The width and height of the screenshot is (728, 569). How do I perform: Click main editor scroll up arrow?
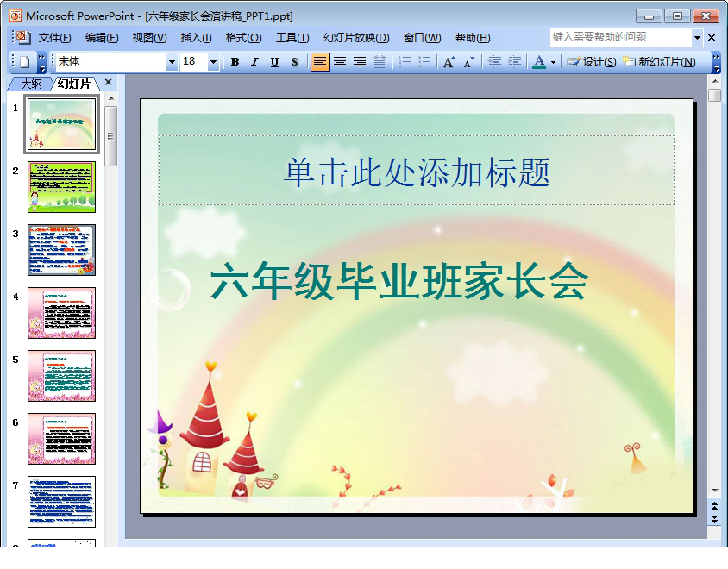[x=715, y=81]
